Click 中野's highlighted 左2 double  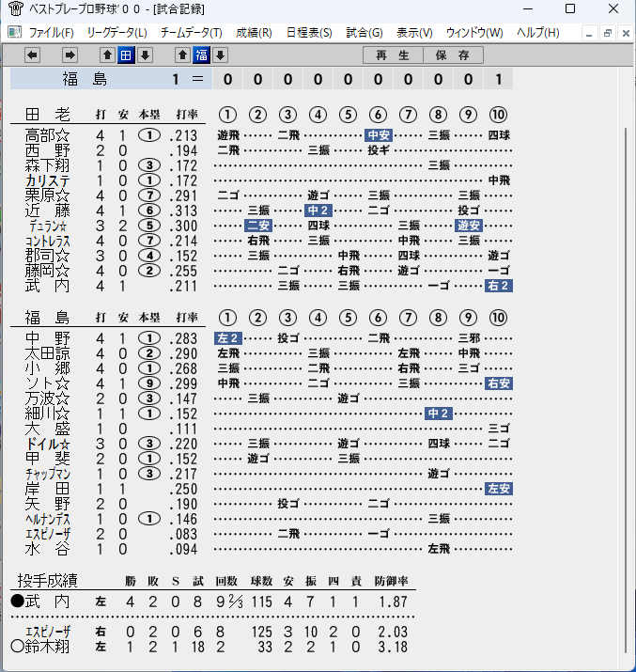pyautogui.click(x=228, y=338)
